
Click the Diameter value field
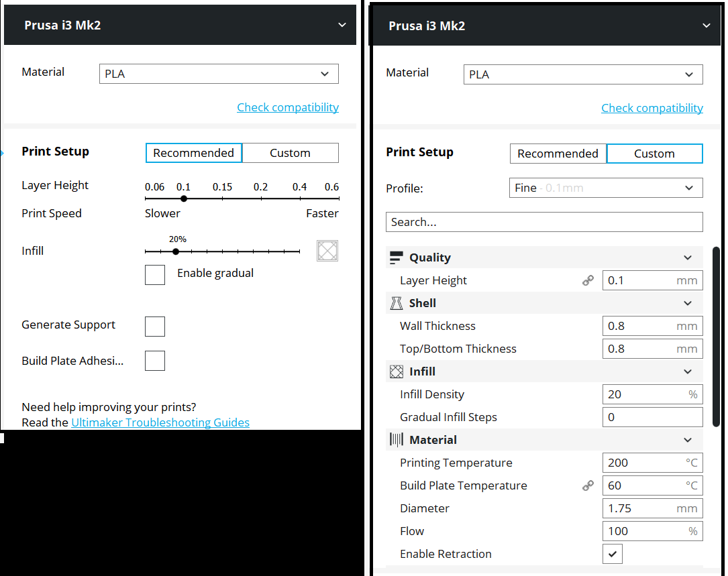click(x=652, y=508)
